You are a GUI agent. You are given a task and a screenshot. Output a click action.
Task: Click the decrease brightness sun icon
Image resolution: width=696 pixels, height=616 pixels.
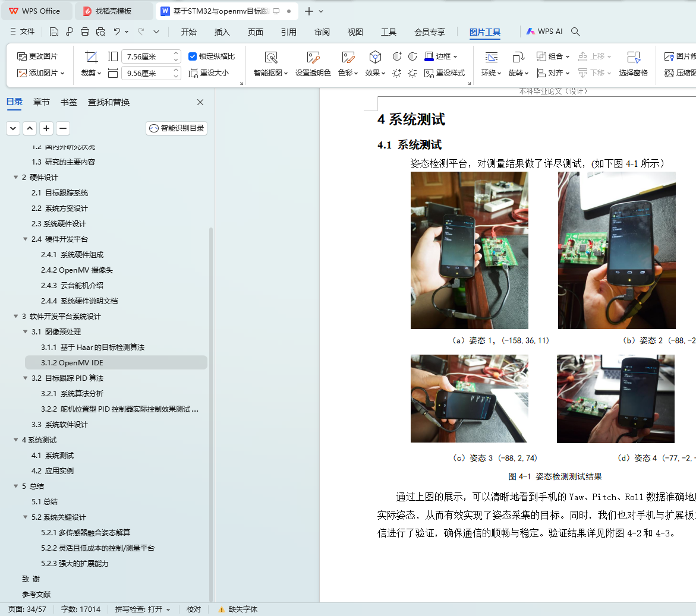[x=412, y=72]
